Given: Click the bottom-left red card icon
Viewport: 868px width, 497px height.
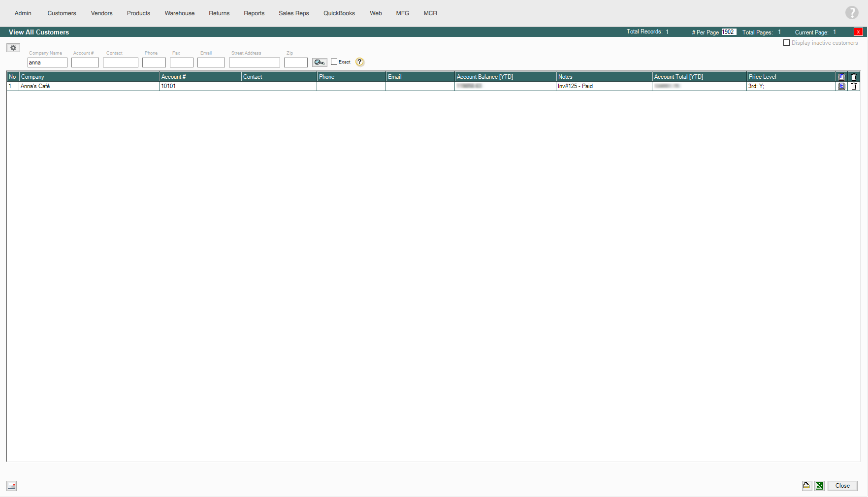Looking at the screenshot, I should 12,486.
